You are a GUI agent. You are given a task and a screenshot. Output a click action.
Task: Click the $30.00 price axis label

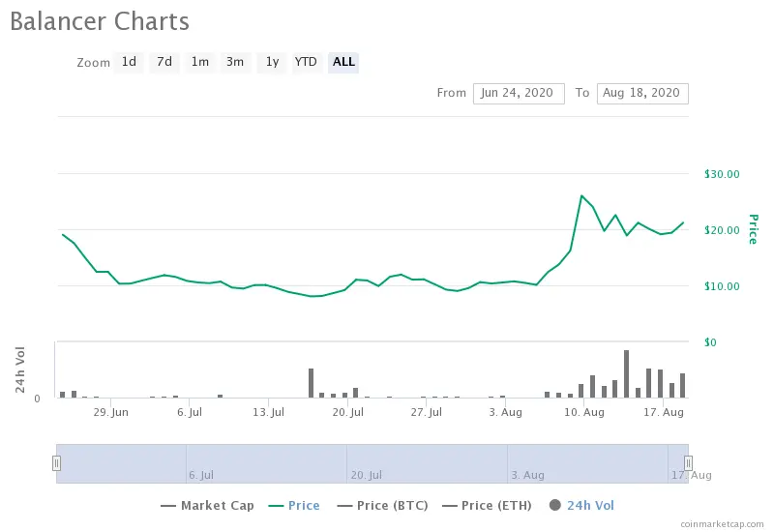click(722, 174)
